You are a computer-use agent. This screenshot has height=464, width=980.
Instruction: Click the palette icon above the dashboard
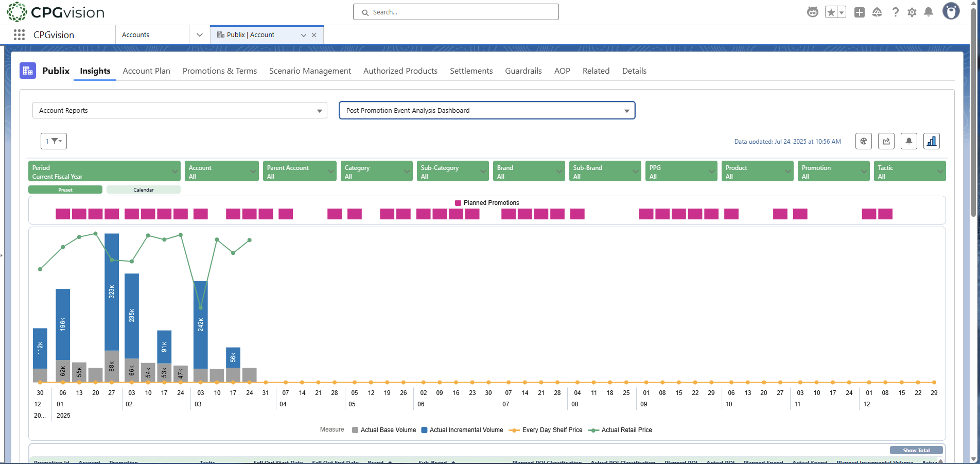tap(863, 141)
